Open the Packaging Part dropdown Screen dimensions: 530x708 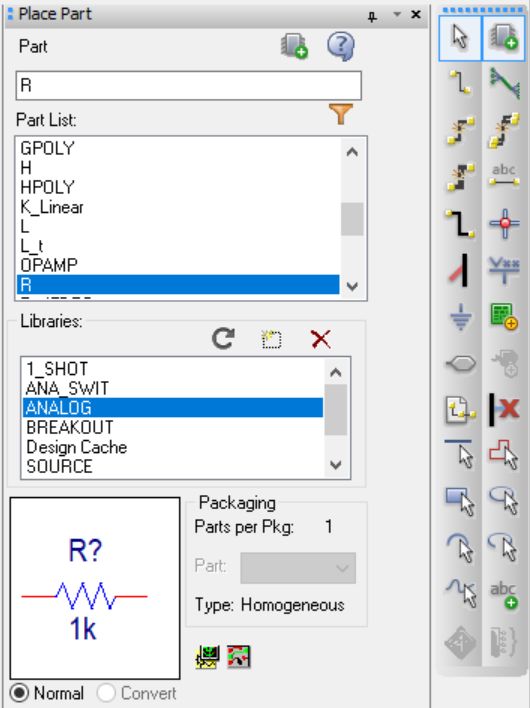tap(298, 568)
